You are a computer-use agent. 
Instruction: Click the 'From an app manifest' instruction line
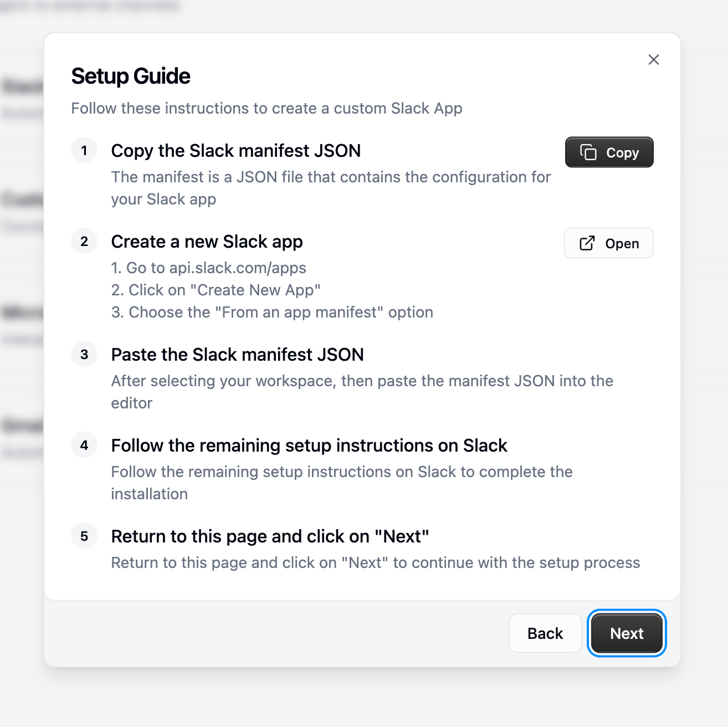pos(271,312)
